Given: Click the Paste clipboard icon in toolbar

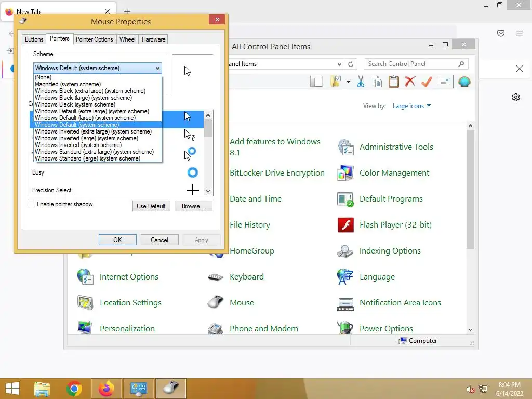Looking at the screenshot, I should (x=394, y=82).
